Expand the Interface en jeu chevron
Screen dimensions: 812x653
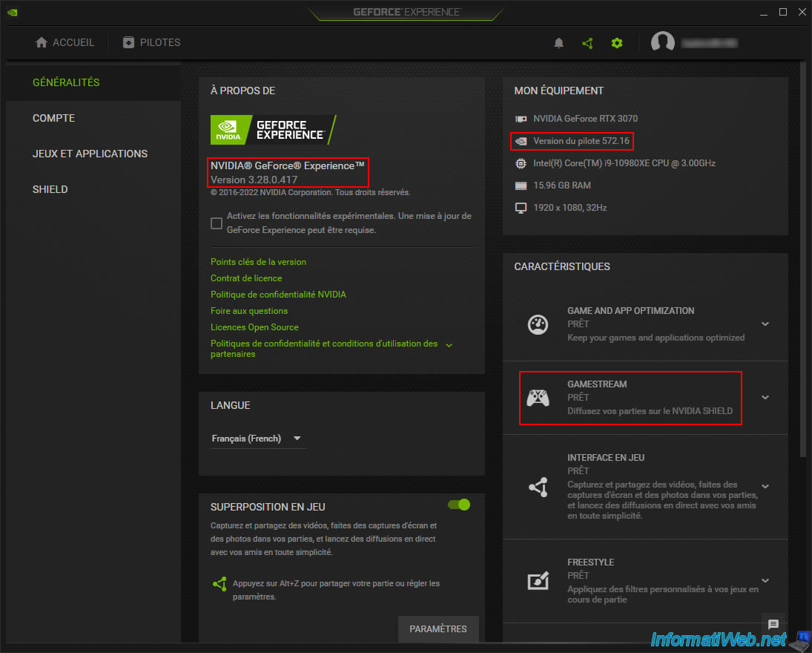pos(765,486)
